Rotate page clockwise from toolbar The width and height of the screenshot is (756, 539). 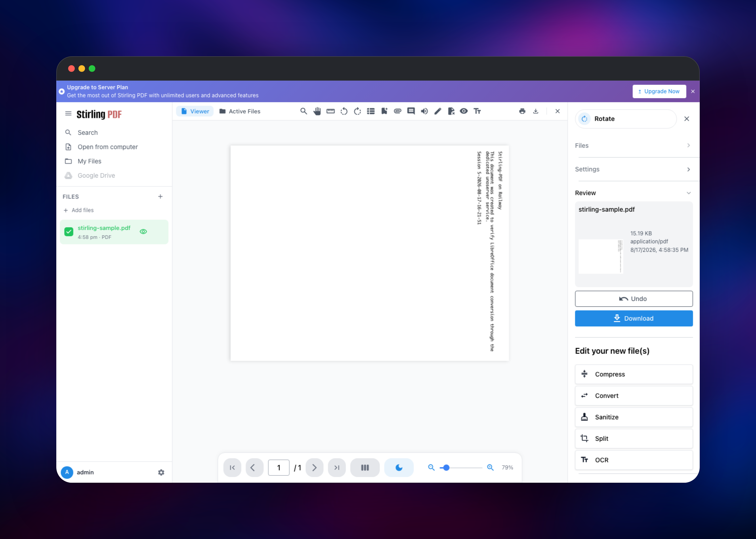coord(357,111)
